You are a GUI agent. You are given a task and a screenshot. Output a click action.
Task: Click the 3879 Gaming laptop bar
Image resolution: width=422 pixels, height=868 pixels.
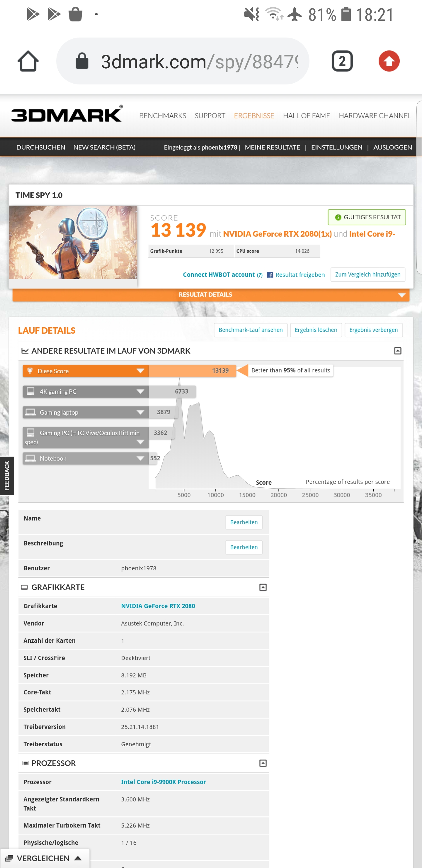click(163, 412)
